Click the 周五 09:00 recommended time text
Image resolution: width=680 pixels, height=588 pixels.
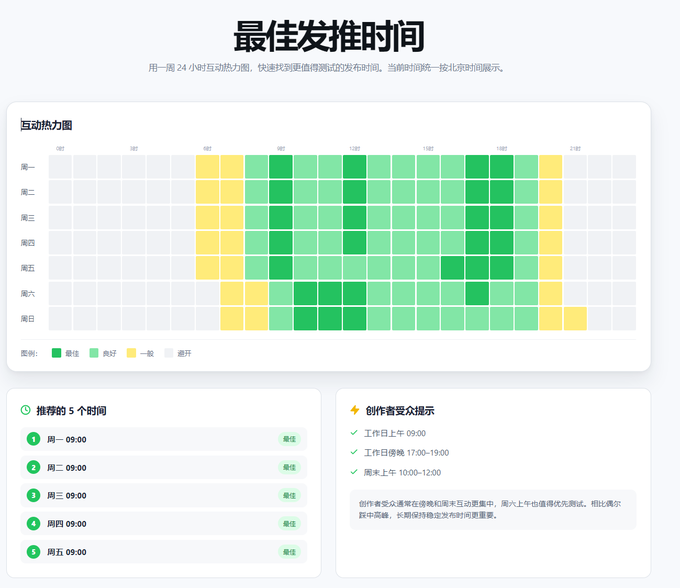point(67,552)
